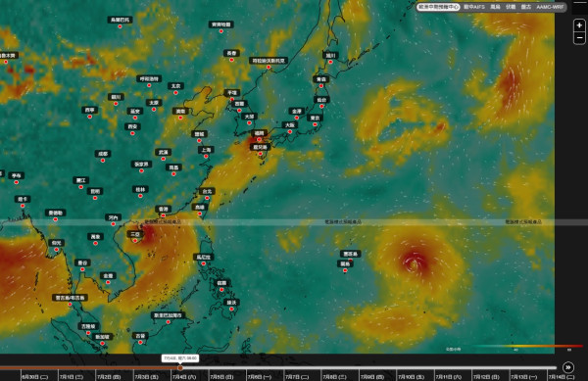Click the 關島 marker label

(x=345, y=264)
